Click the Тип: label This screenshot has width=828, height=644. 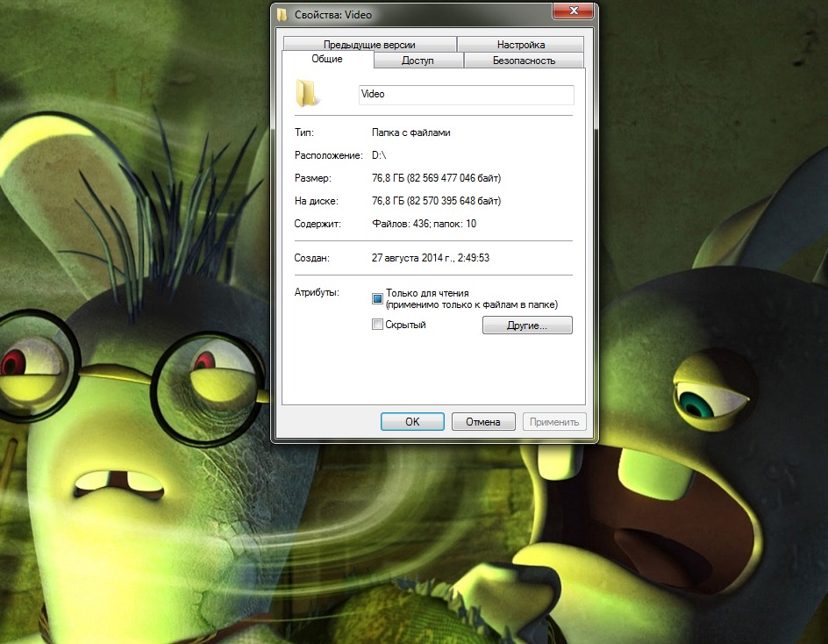(x=304, y=132)
